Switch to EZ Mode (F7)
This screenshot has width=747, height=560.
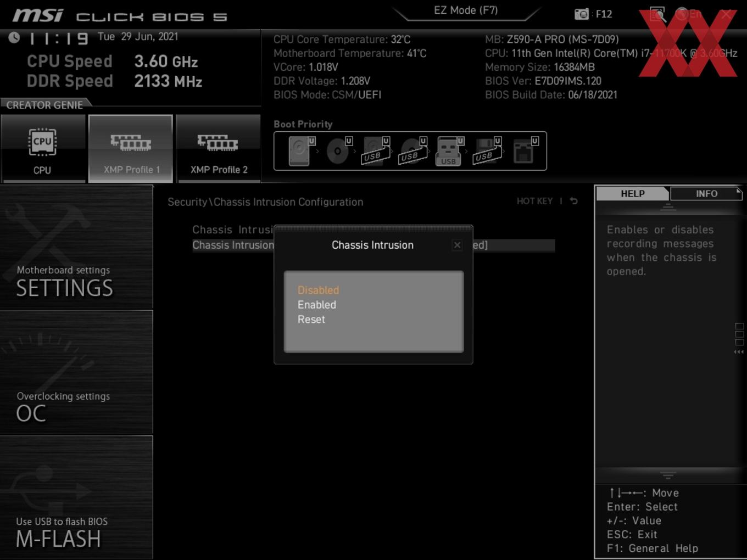click(x=466, y=10)
